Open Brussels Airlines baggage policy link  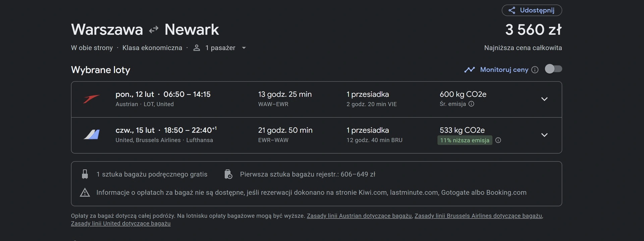click(x=478, y=216)
